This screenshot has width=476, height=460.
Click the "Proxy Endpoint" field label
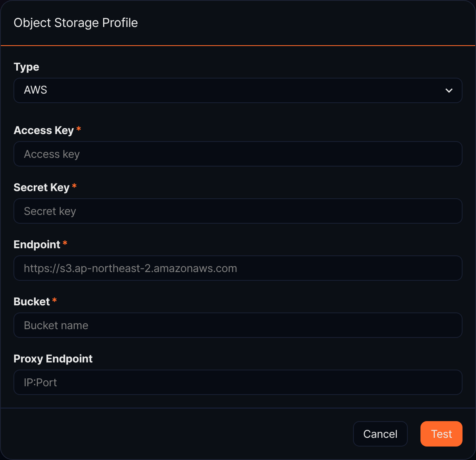(53, 359)
